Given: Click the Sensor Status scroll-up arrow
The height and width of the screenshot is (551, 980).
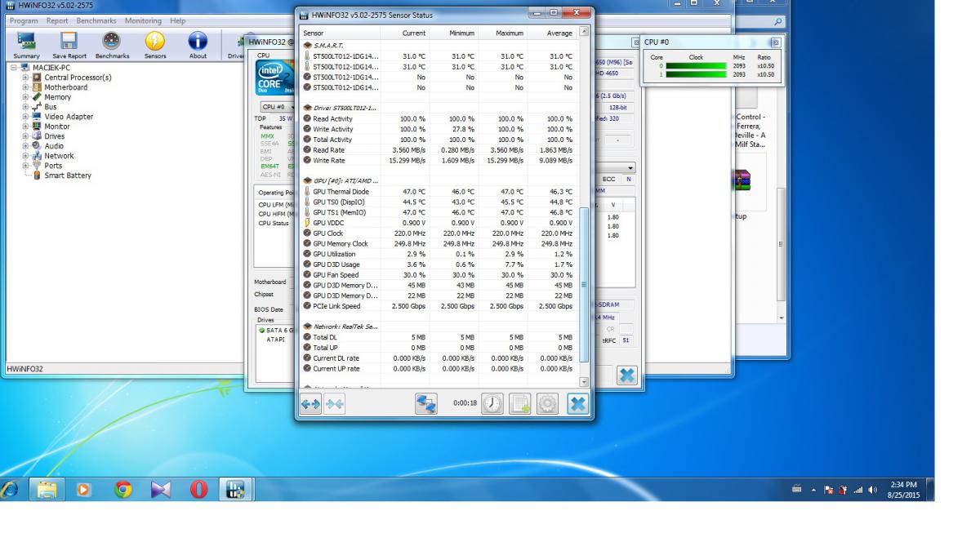Looking at the screenshot, I should click(x=583, y=33).
